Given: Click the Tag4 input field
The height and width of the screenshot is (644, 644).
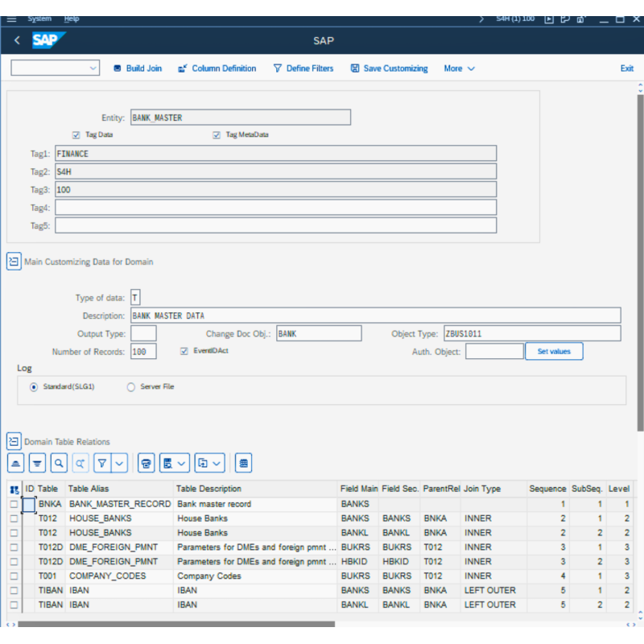Looking at the screenshot, I should click(275, 208).
